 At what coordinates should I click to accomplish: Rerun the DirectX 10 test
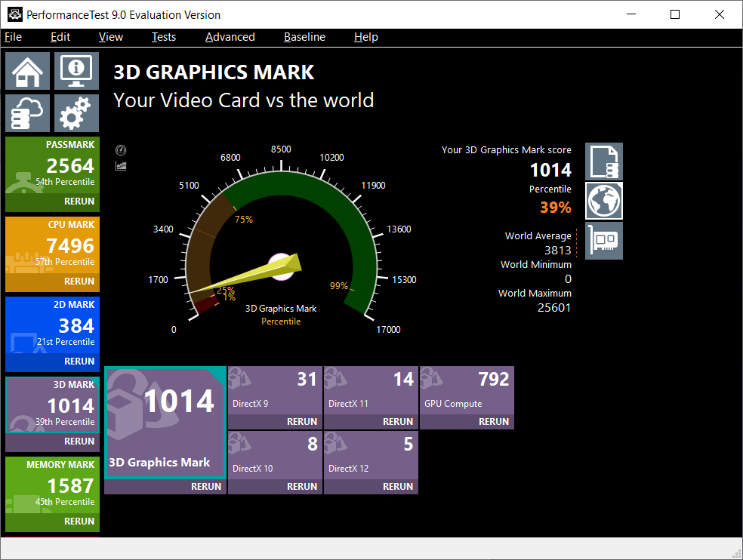pos(302,487)
